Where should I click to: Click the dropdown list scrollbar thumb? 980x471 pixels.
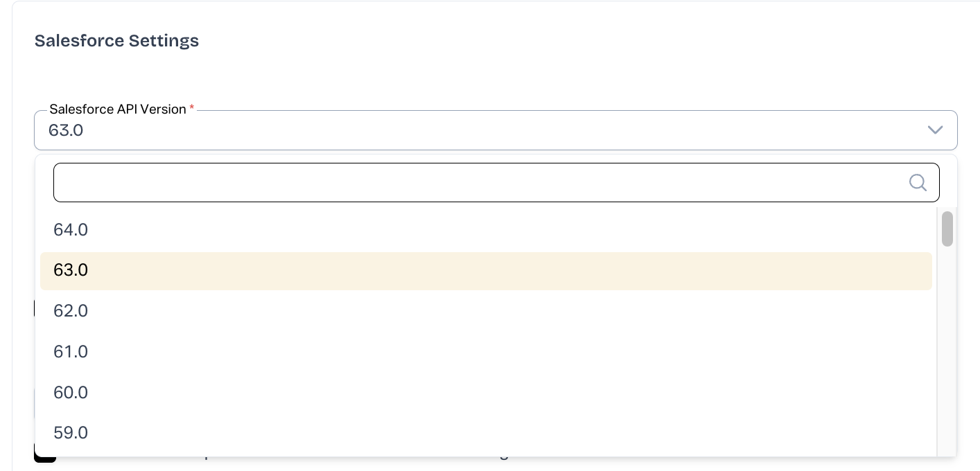[947, 229]
